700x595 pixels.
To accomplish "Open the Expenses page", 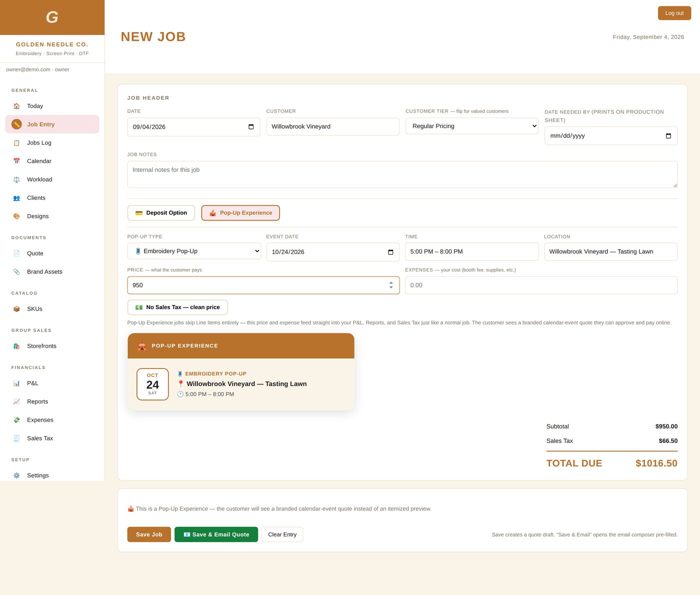I will coord(52,420).
